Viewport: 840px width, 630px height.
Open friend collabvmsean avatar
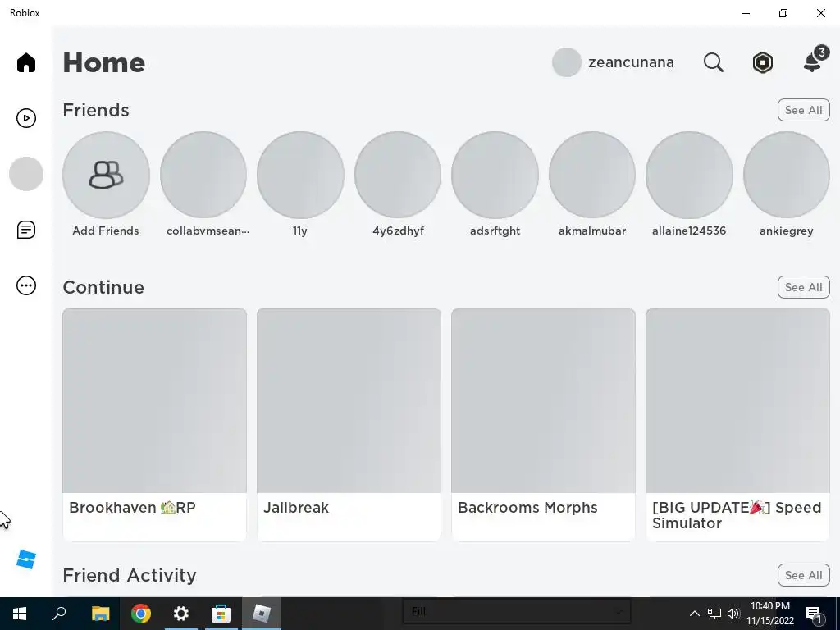tap(203, 175)
